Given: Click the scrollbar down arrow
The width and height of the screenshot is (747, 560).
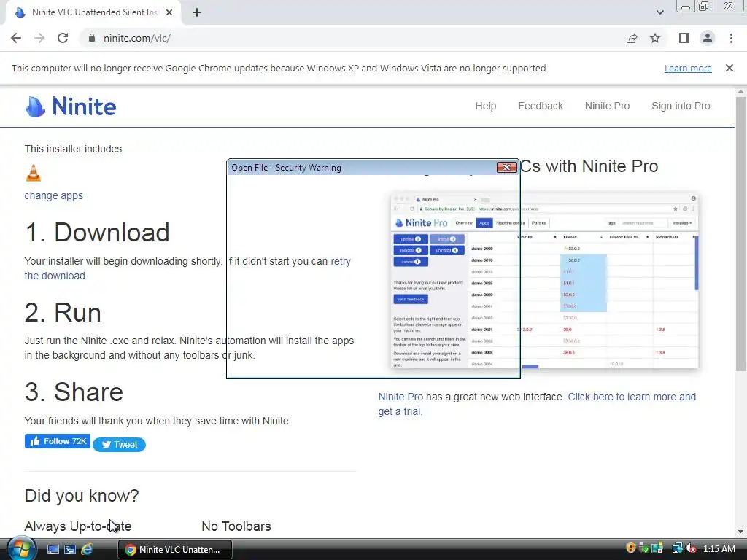Looking at the screenshot, I should coord(740,532).
